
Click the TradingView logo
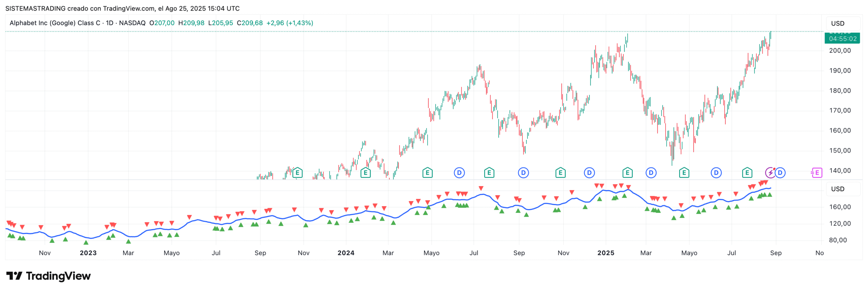pyautogui.click(x=48, y=276)
